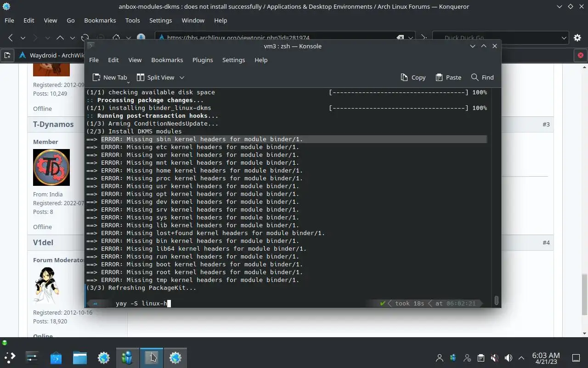This screenshot has height=368, width=588.
Task: Open the audio volume tray icon
Action: [x=508, y=358]
